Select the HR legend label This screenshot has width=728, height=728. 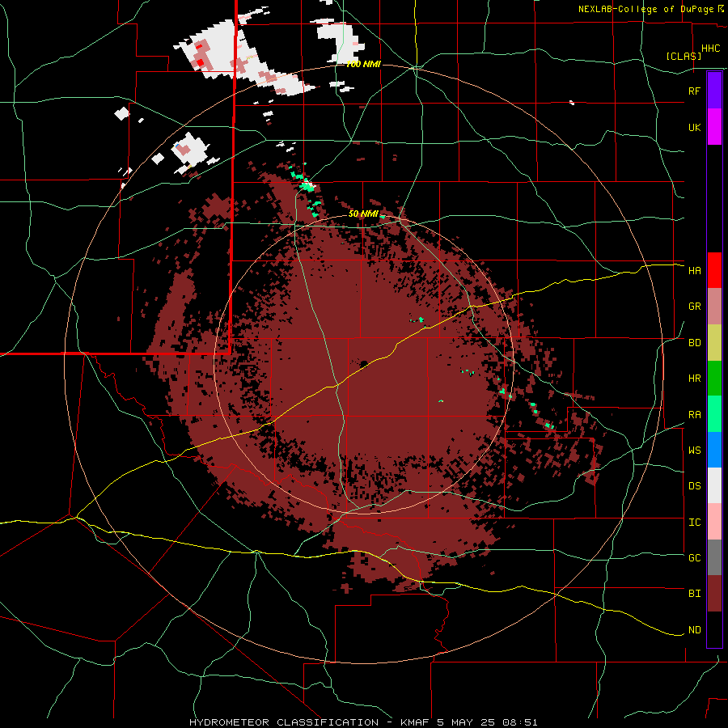[x=694, y=379]
